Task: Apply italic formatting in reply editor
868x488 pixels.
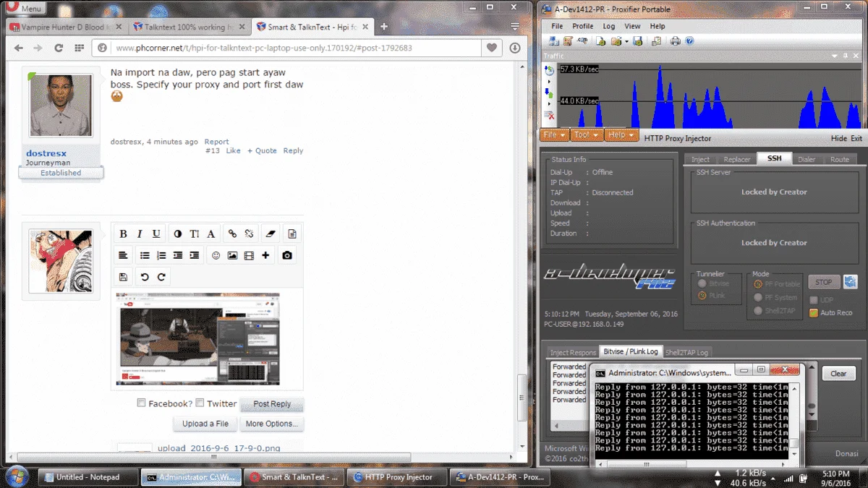Action: click(140, 234)
